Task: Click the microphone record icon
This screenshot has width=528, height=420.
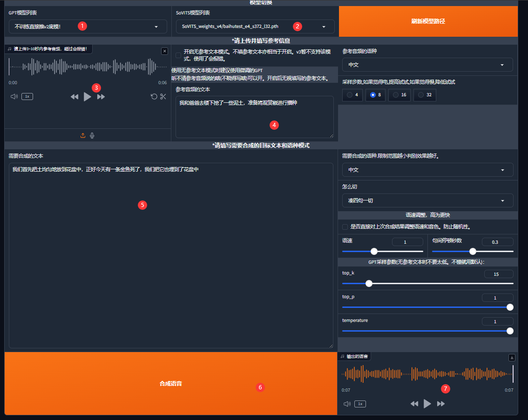Action: 92,135
